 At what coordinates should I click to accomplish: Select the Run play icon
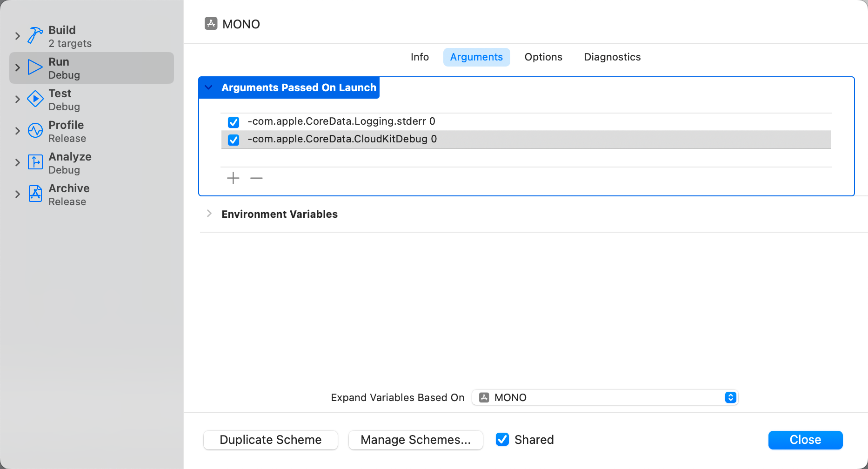[35, 67]
